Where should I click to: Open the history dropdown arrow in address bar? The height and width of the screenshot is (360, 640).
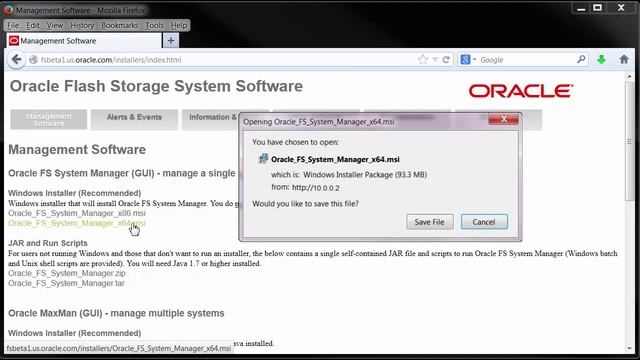click(x=435, y=60)
